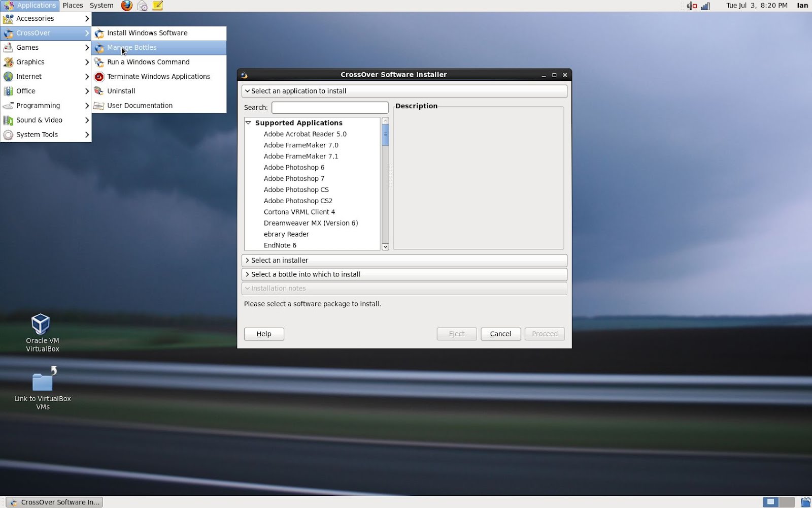Open Oracle VM VirtualBox desktop icon
The image size is (812, 508).
click(x=41, y=324)
